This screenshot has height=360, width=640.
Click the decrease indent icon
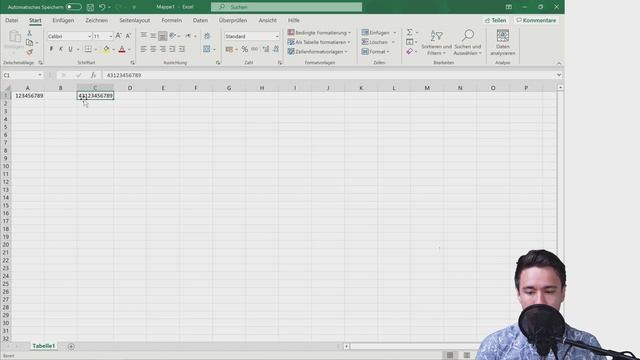[x=172, y=49]
